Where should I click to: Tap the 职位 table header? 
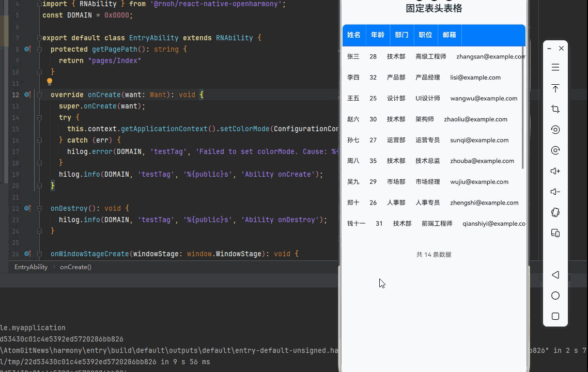[x=426, y=35]
